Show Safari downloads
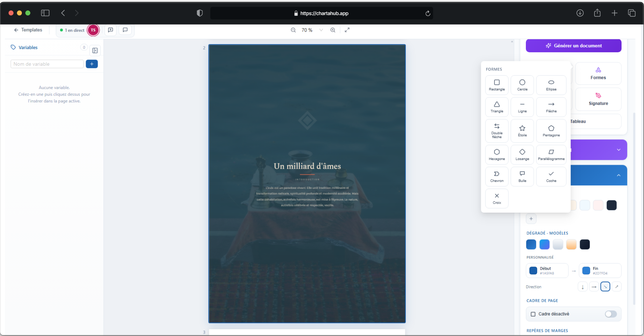Image resolution: width=644 pixels, height=336 pixels. click(580, 13)
